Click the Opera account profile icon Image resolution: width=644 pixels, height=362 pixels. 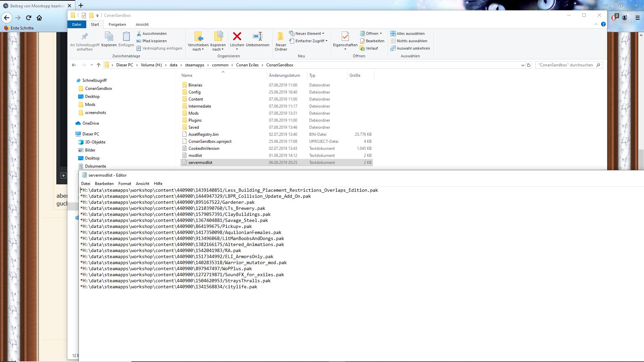[625, 18]
